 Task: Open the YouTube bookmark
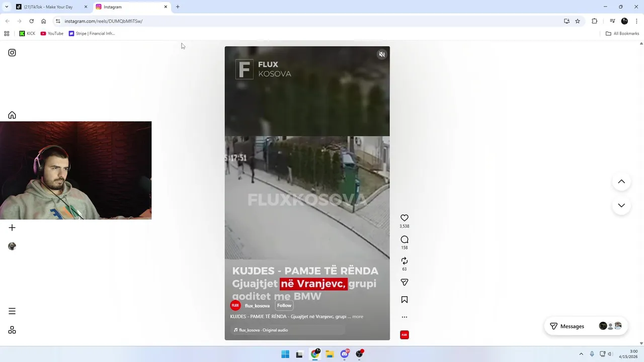tap(52, 34)
